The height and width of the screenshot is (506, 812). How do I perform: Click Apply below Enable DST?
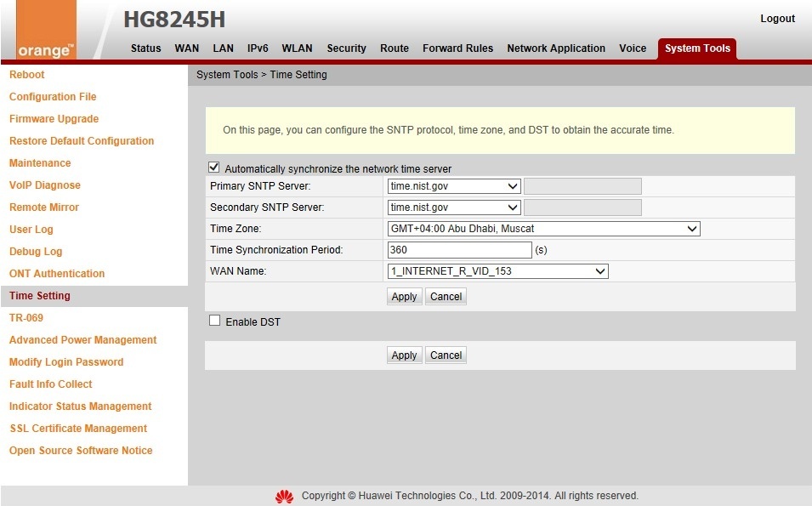pos(404,355)
